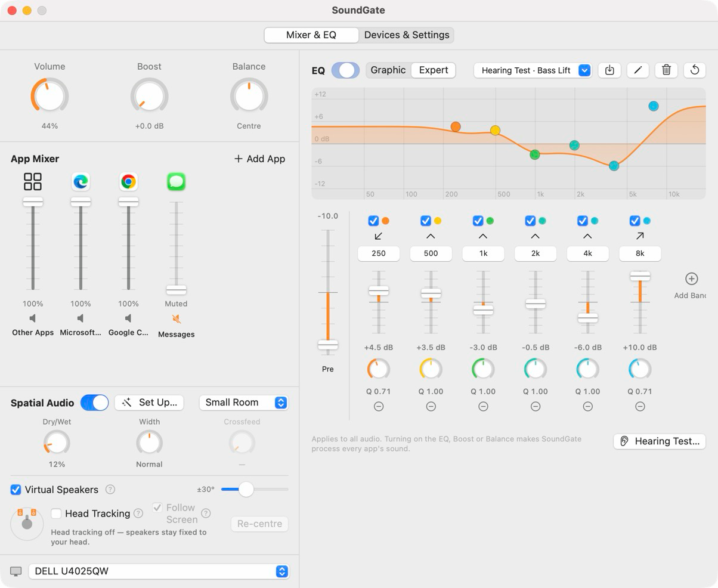
Task: Click the pencil edit preset icon
Action: click(x=637, y=70)
